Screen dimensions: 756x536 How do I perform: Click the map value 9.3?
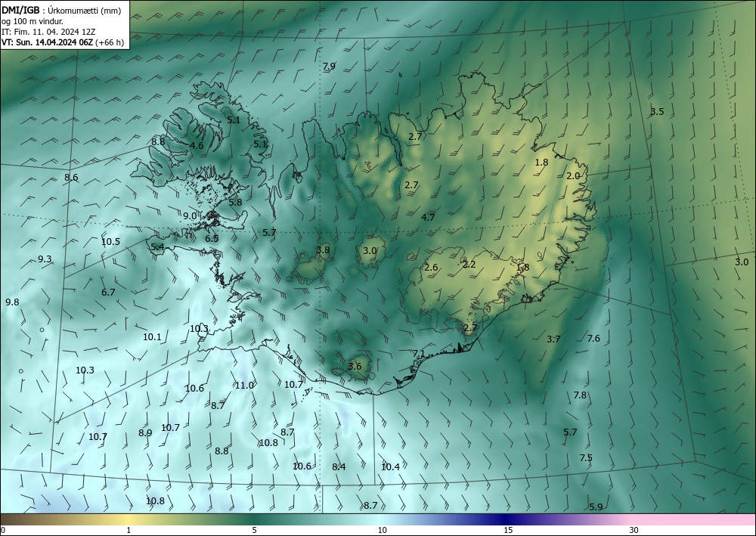click(45, 259)
